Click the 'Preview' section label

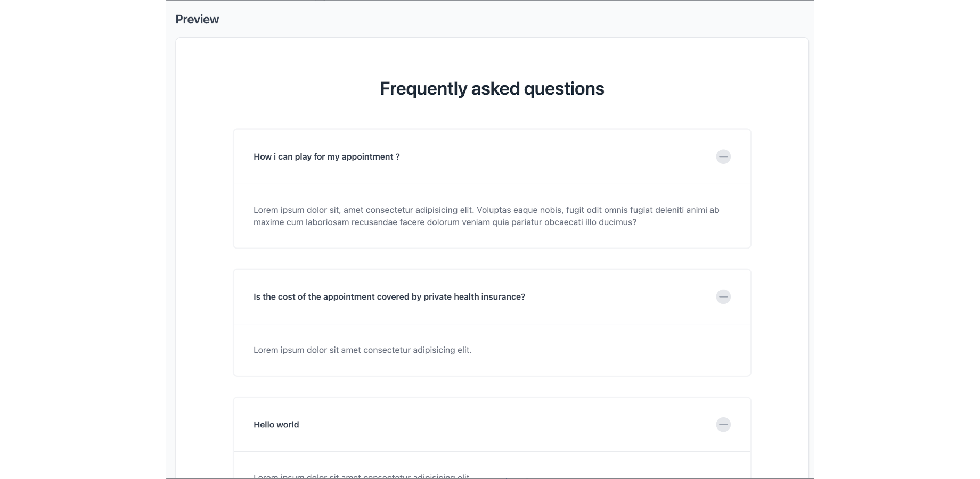pos(197,19)
